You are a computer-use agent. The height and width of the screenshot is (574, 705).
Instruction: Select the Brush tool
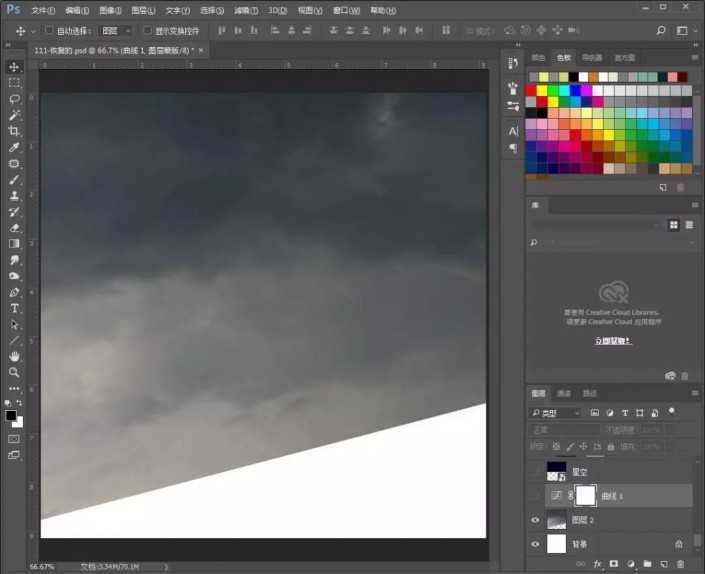[14, 180]
